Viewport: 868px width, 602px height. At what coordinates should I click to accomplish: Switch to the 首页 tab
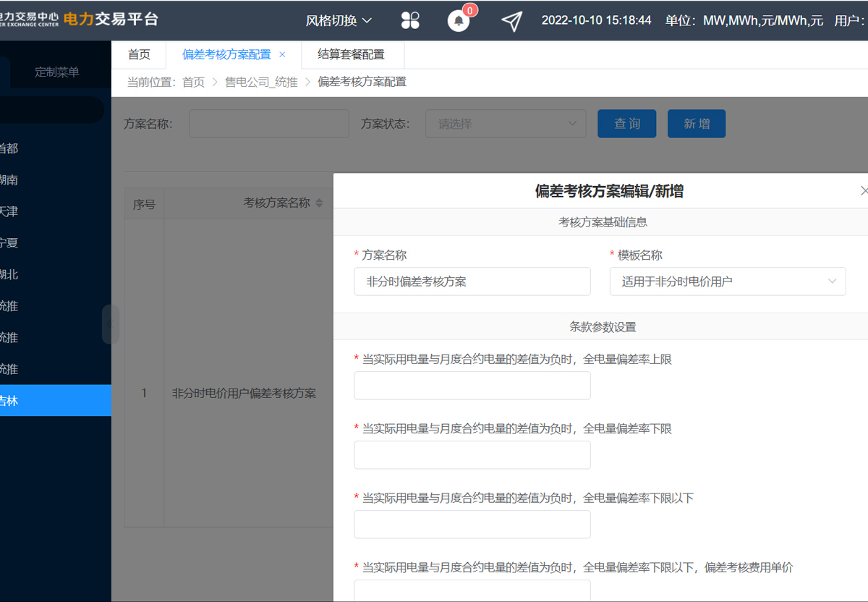pyautogui.click(x=139, y=54)
